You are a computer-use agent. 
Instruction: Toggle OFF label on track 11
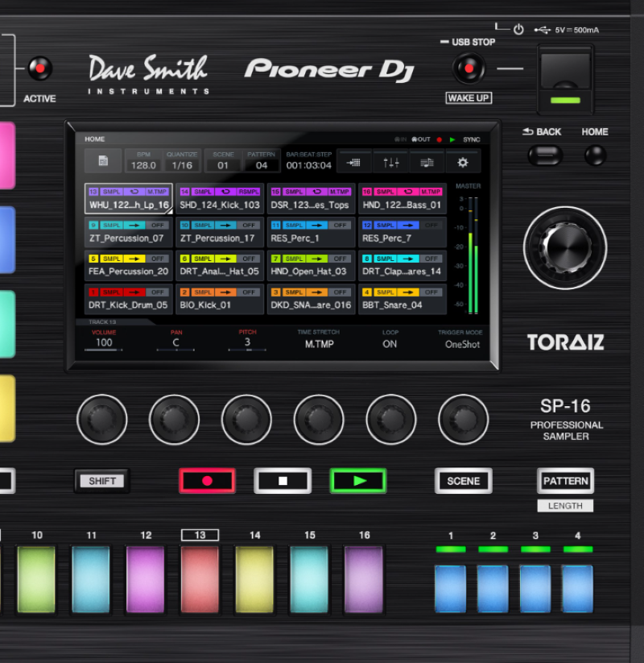point(340,226)
